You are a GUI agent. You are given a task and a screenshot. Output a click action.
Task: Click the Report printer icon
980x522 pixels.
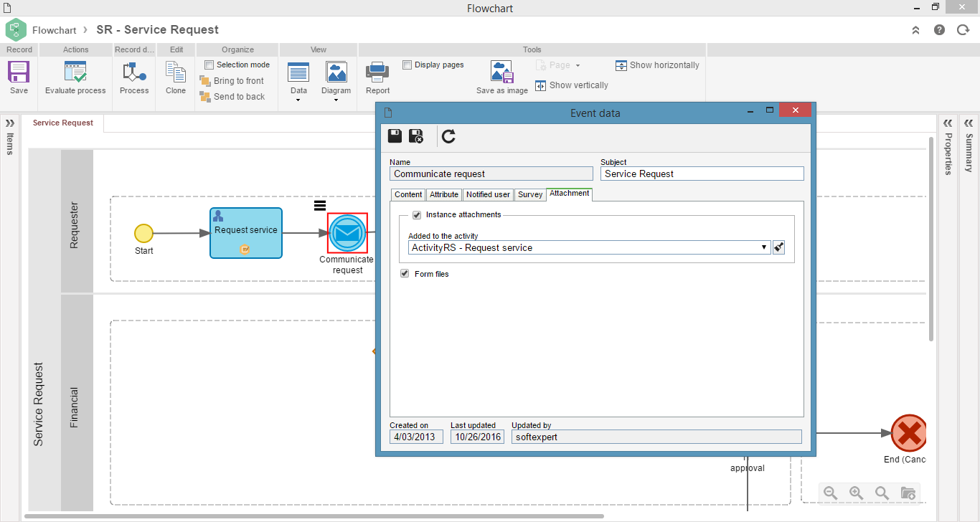377,72
